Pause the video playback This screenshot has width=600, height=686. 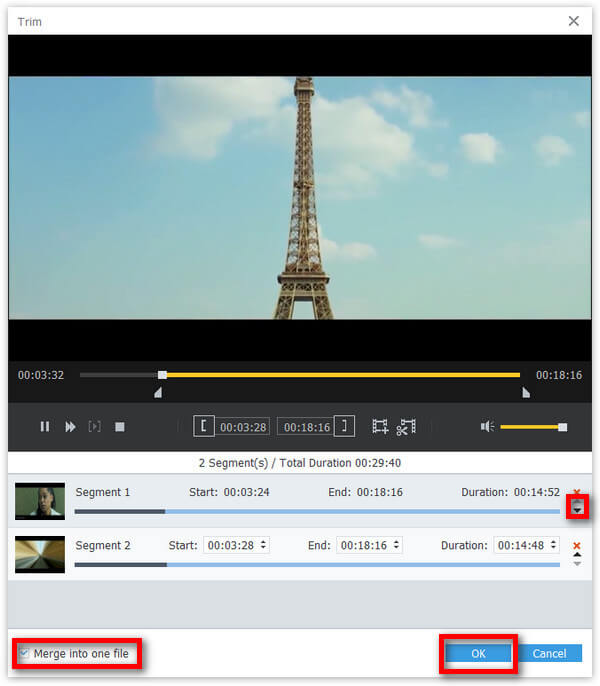click(x=44, y=427)
